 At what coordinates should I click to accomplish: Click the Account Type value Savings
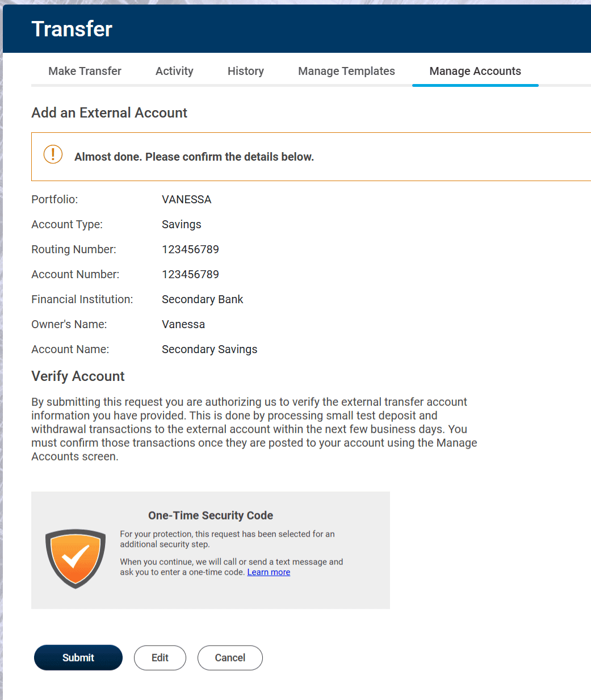[182, 224]
